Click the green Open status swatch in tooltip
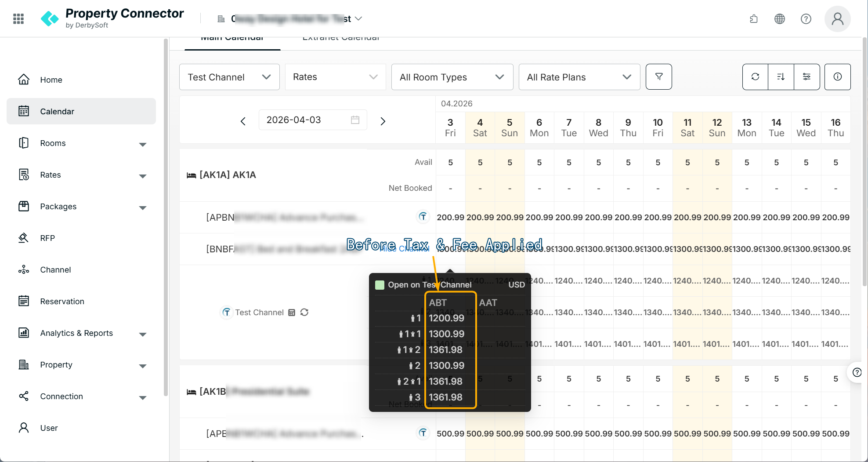Image resolution: width=868 pixels, height=462 pixels. click(380, 285)
